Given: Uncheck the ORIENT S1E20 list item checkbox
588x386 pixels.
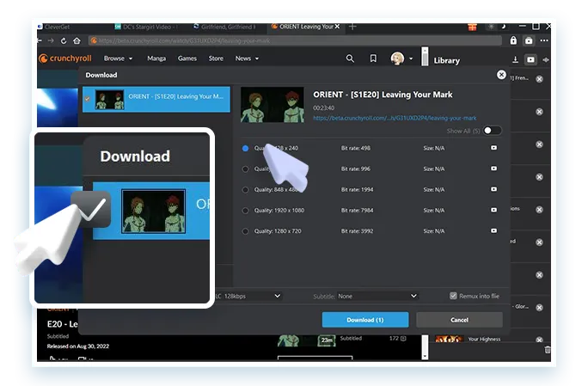Looking at the screenshot, I should coord(87,99).
